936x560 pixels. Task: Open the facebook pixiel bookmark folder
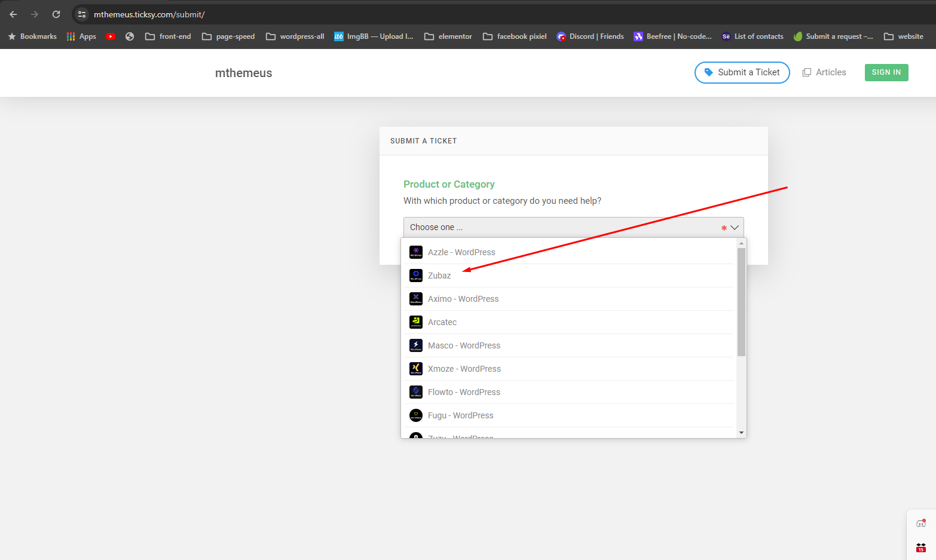point(515,36)
